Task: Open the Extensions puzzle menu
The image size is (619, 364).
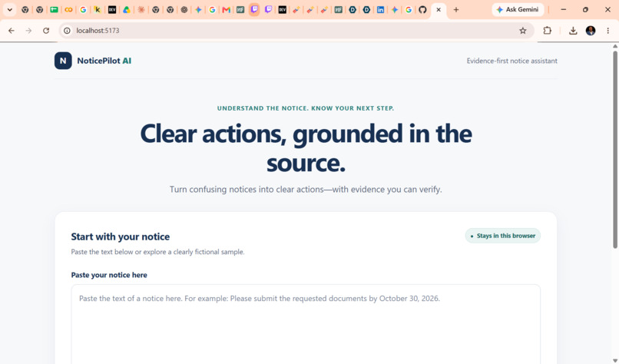Action: pos(547,31)
